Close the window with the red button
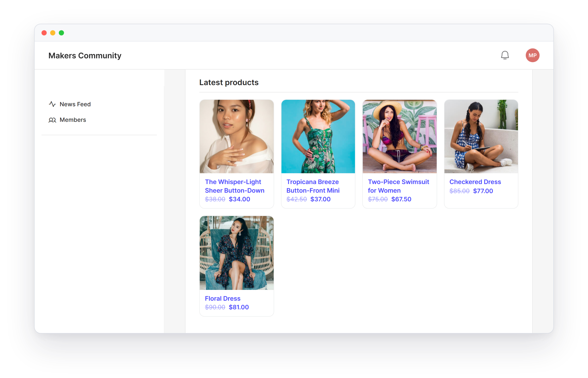 pyautogui.click(x=44, y=33)
